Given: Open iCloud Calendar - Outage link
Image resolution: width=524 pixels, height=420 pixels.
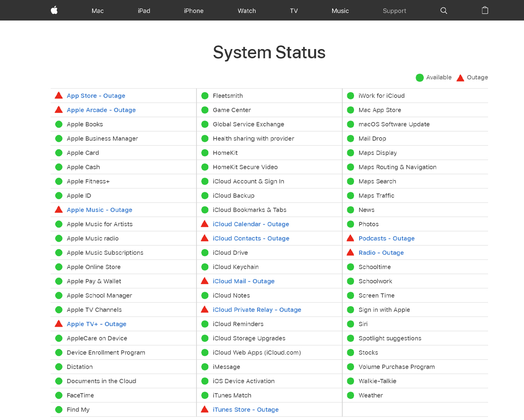Looking at the screenshot, I should pyautogui.click(x=251, y=224).
